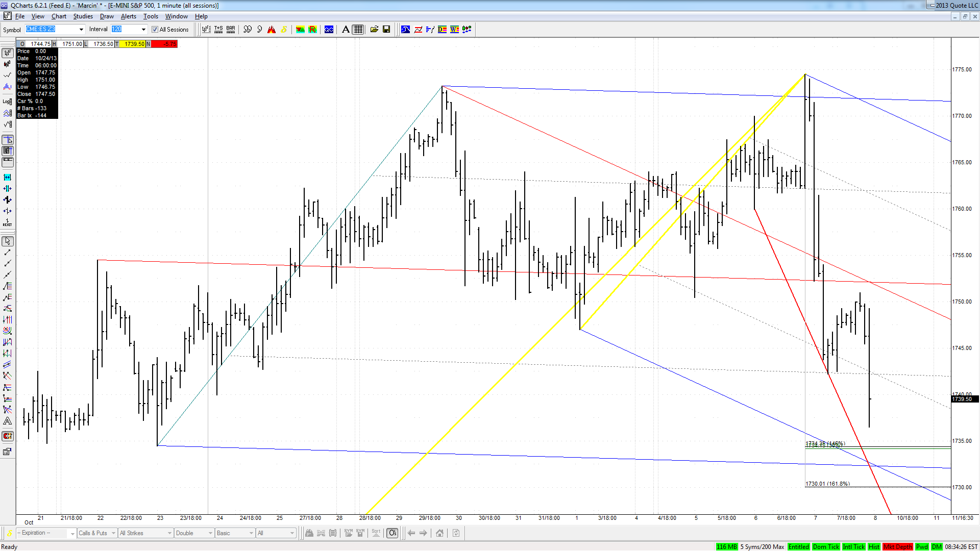Click the red magnet snap icon
The width and height of the screenshot is (980, 551).
coord(8,436)
